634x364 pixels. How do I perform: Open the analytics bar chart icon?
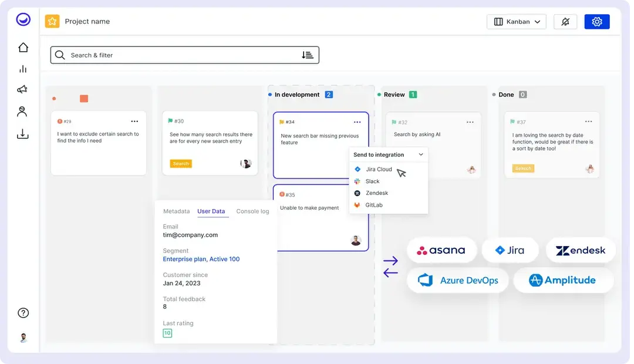[23, 69]
